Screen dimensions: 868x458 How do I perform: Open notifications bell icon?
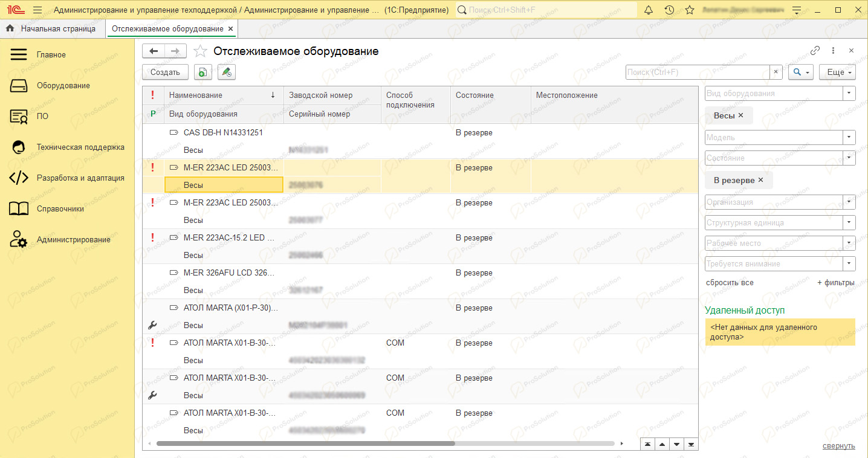649,10
